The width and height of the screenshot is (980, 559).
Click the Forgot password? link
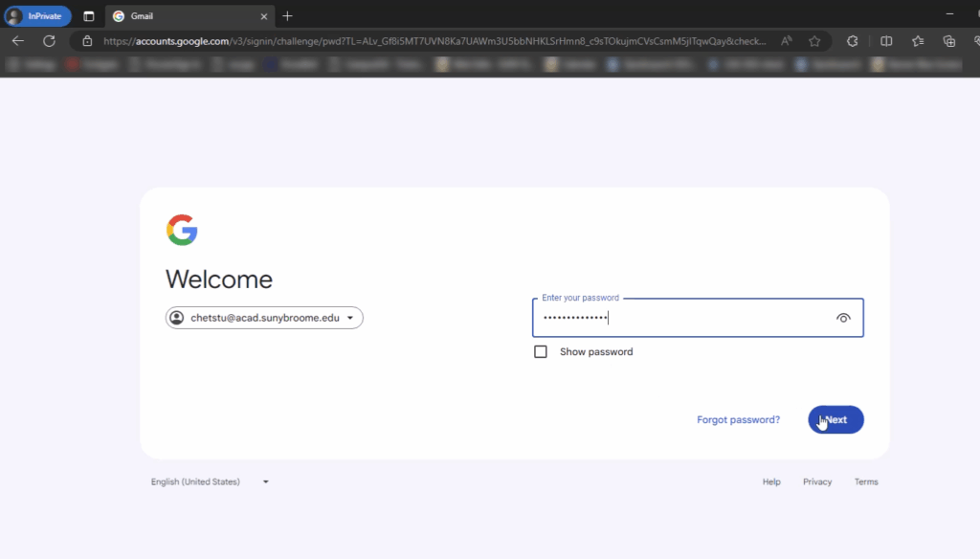tap(738, 419)
